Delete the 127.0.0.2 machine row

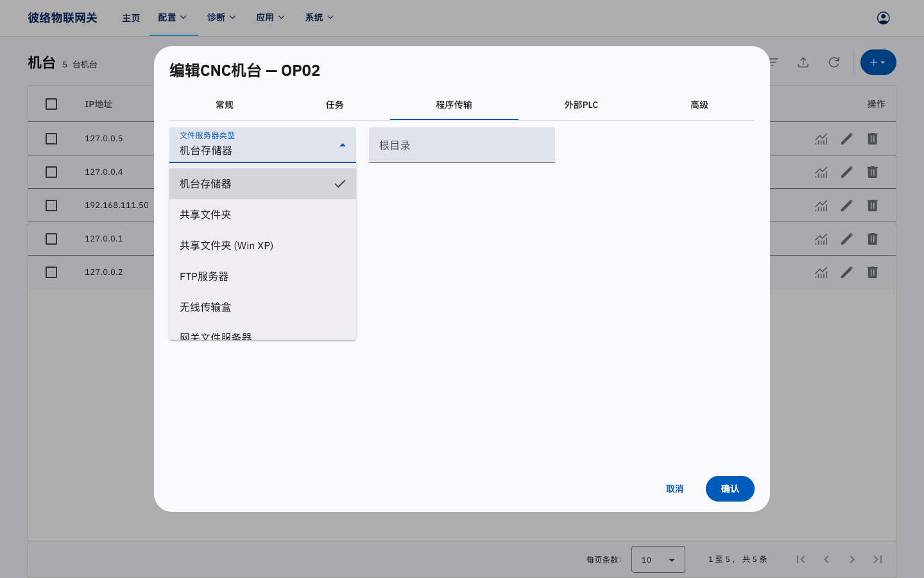(873, 272)
